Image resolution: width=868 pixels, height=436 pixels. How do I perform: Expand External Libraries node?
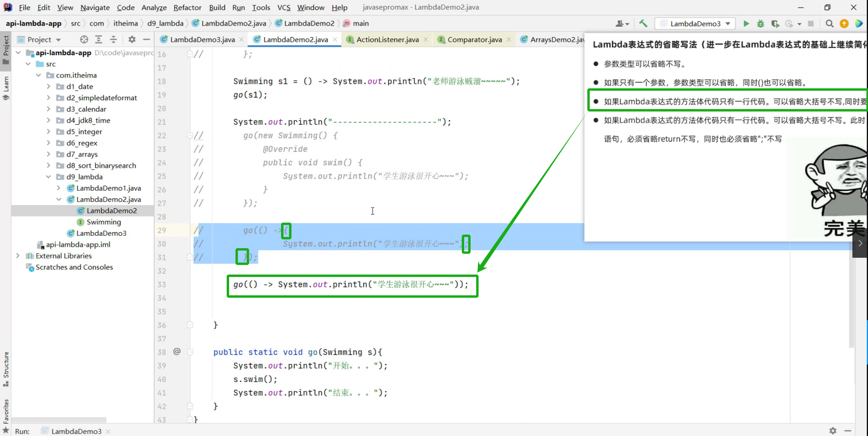click(18, 255)
